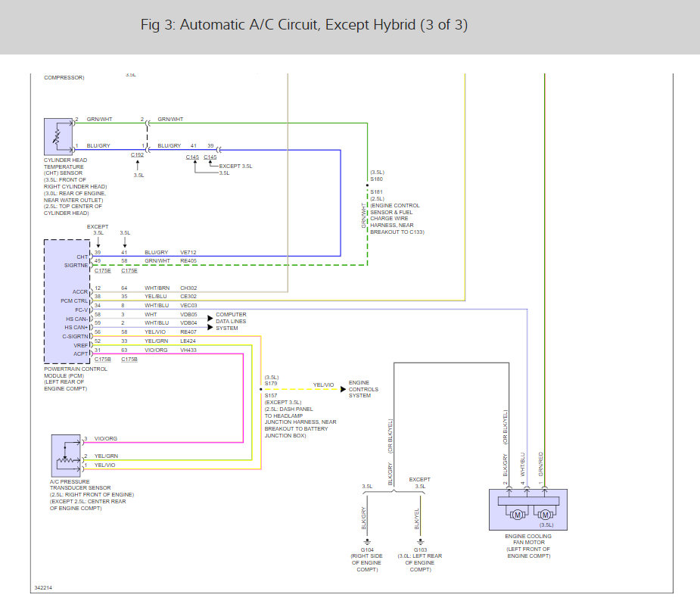Image resolution: width=700 pixels, height=607 pixels.
Task: Click the WHT/BRN wire color label
Action: [157, 288]
